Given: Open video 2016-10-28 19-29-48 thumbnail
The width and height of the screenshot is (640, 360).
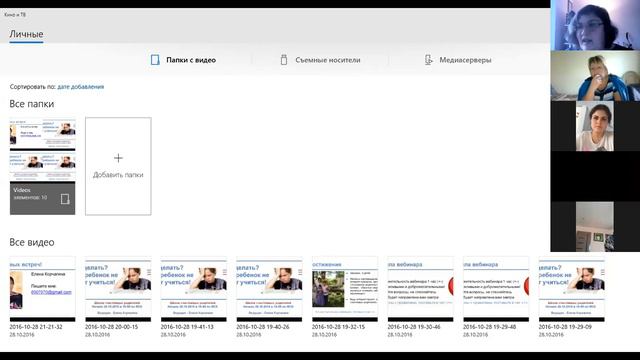Looking at the screenshot, I should [496, 289].
